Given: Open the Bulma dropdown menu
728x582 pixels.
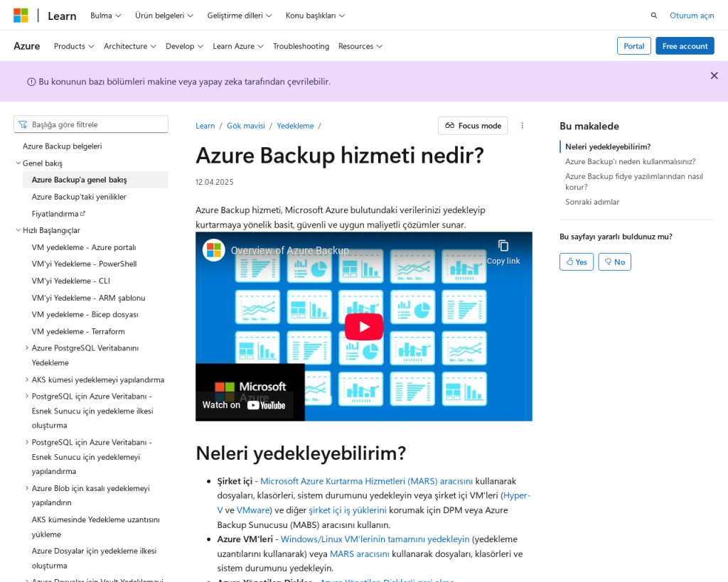Looking at the screenshot, I should pos(105,16).
